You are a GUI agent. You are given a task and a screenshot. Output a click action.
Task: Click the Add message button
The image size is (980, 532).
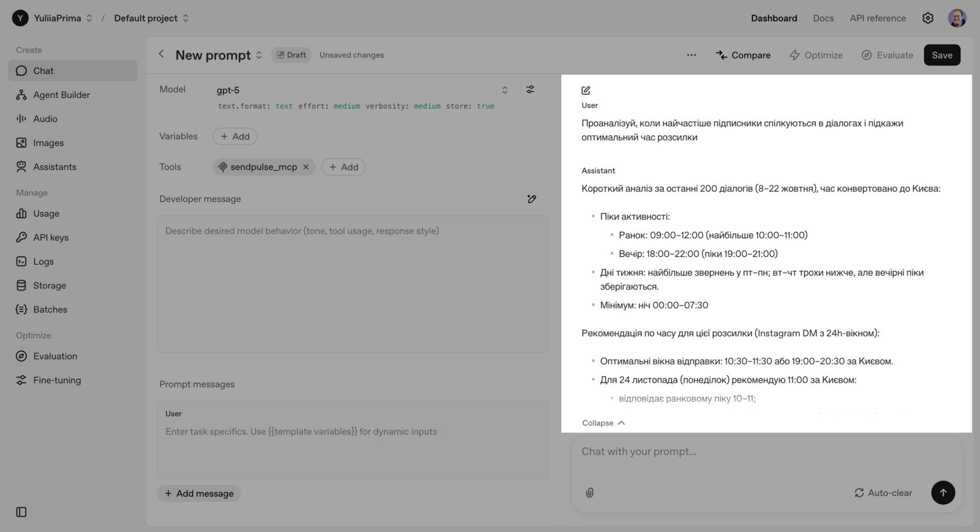[199, 493]
